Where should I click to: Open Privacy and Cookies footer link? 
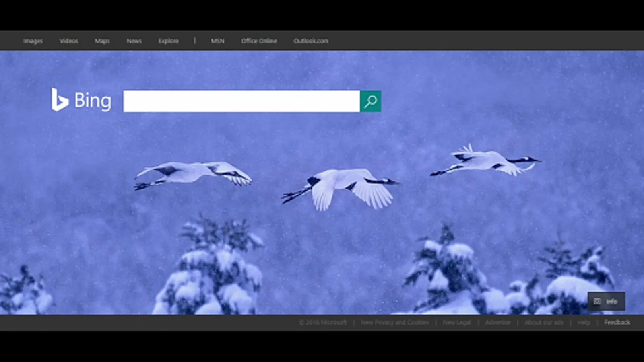[x=395, y=322]
